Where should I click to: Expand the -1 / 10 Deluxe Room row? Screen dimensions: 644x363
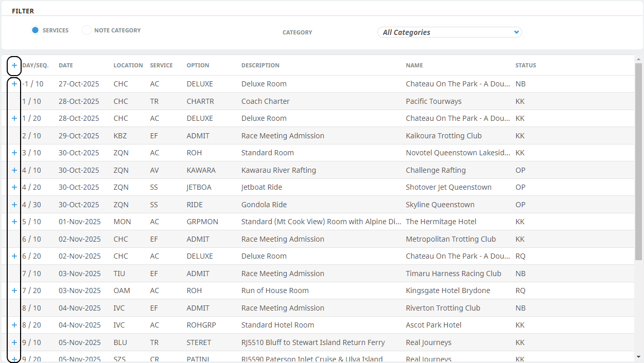(x=14, y=84)
